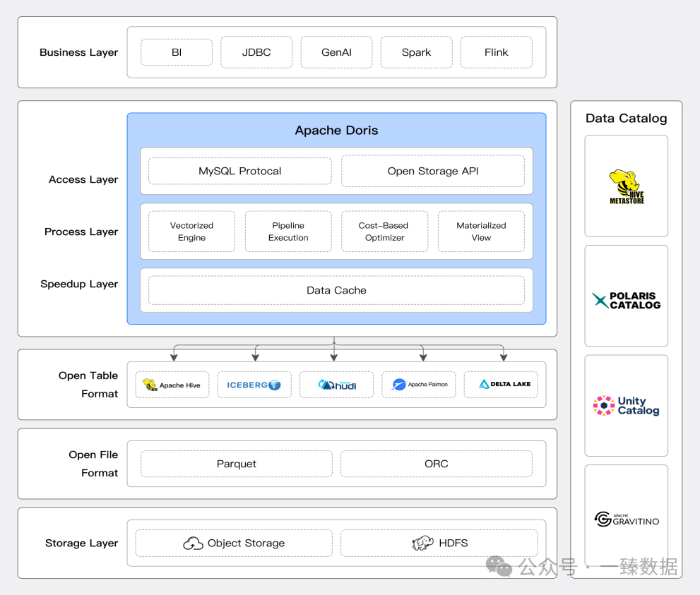Click the MySQL Protocal box
Image resolution: width=700 pixels, height=595 pixels.
click(239, 171)
